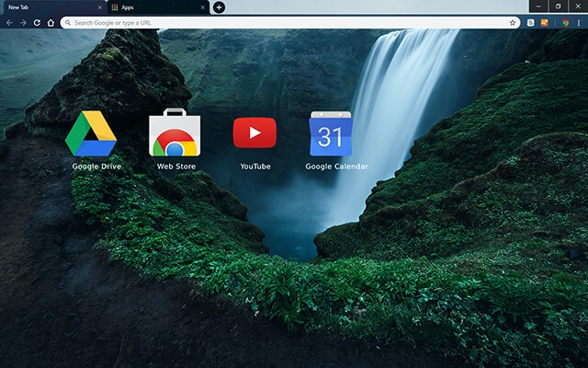The width and height of the screenshot is (588, 368).
Task: Switch to the Apps tab
Action: click(x=158, y=7)
